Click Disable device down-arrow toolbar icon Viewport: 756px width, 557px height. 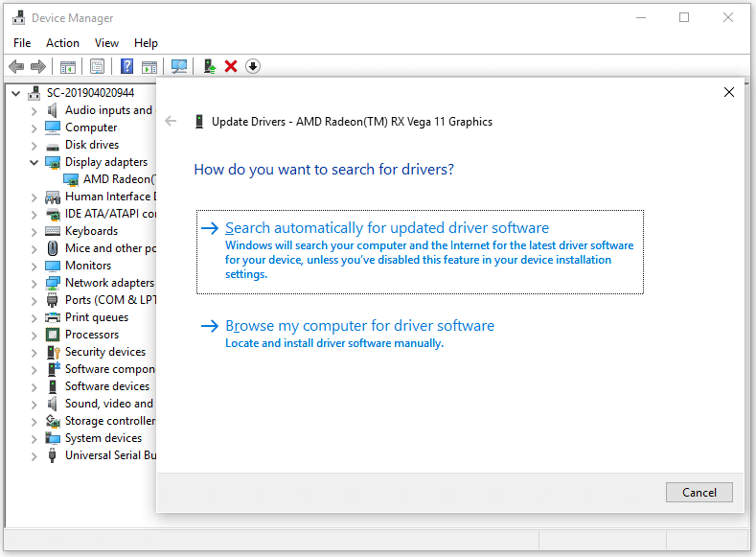[253, 66]
